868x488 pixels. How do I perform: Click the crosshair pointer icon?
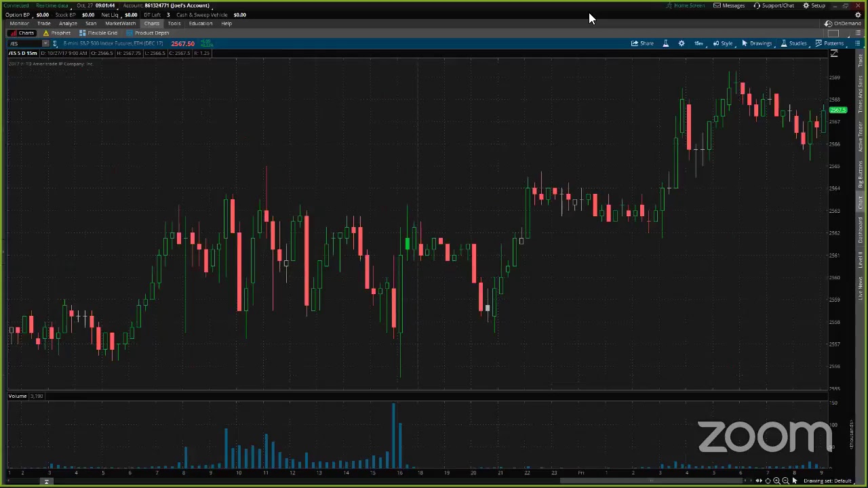[x=768, y=481]
